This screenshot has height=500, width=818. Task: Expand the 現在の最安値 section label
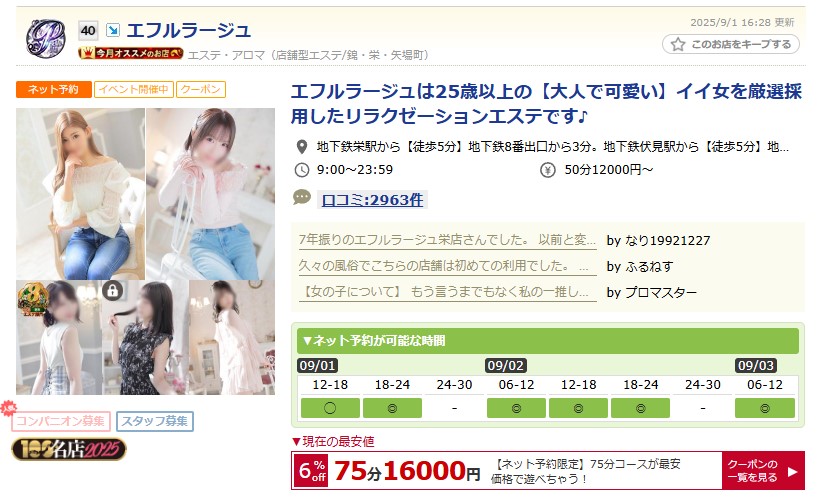[x=333, y=442]
